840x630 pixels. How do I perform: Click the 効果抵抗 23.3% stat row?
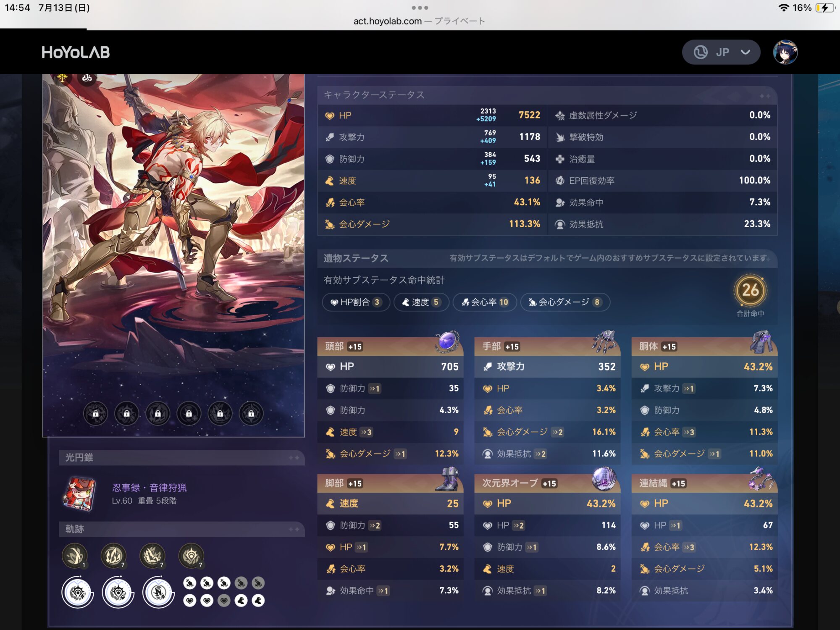(x=662, y=224)
